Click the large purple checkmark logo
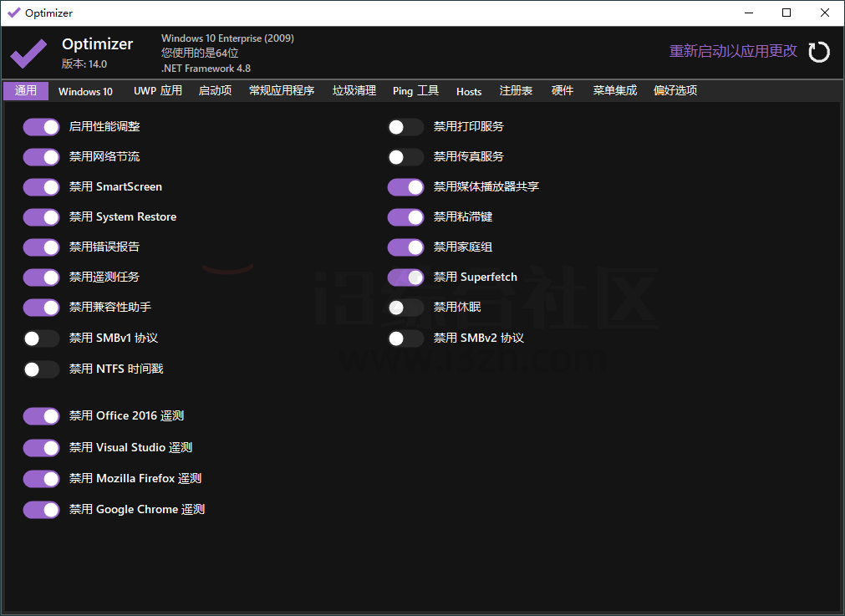 point(28,53)
